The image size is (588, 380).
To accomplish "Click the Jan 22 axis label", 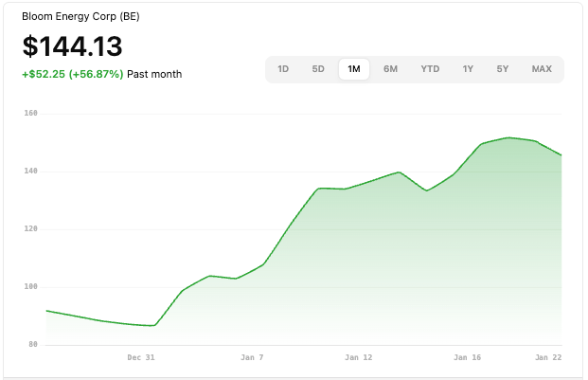I will [x=548, y=357].
